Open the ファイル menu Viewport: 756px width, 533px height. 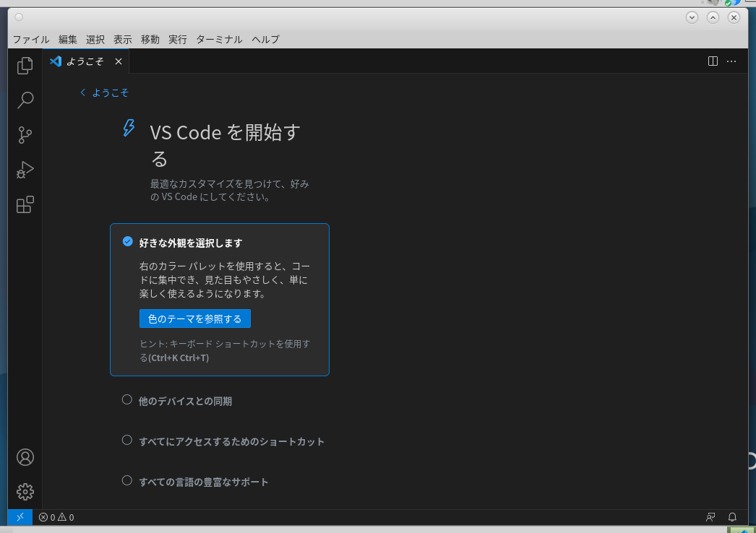tap(31, 40)
